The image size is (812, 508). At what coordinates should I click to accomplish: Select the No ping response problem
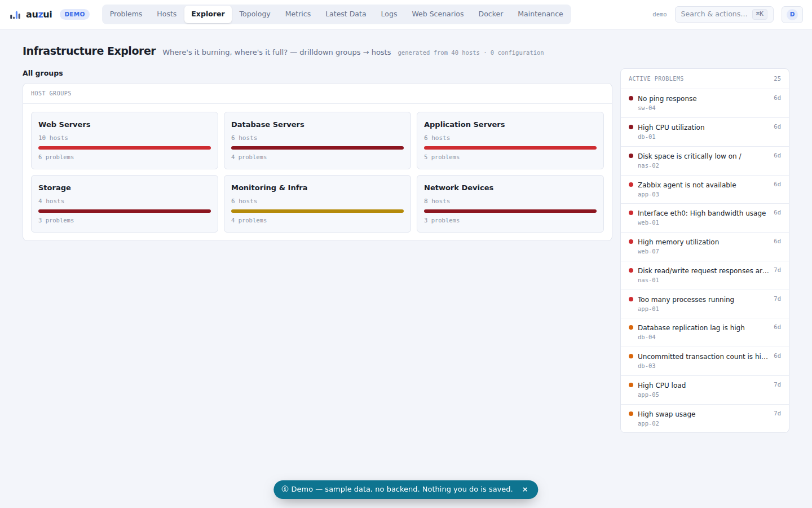pyautogui.click(x=705, y=103)
